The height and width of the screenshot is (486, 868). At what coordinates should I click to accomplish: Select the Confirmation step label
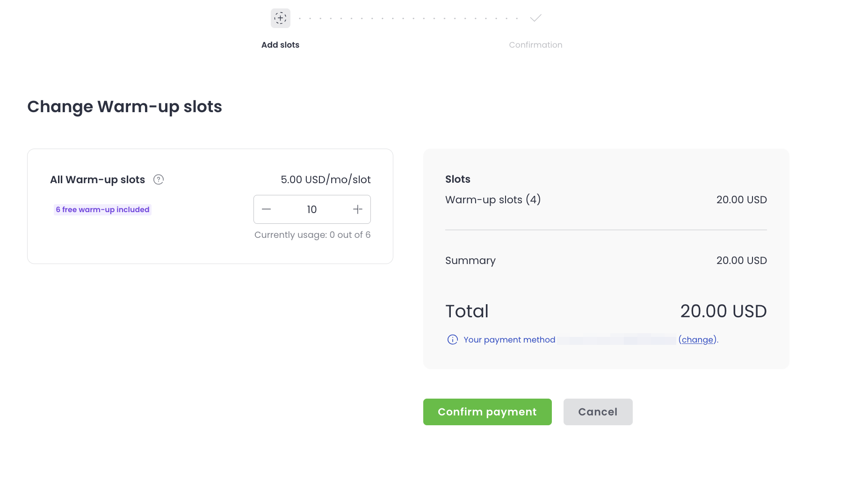[x=535, y=45]
